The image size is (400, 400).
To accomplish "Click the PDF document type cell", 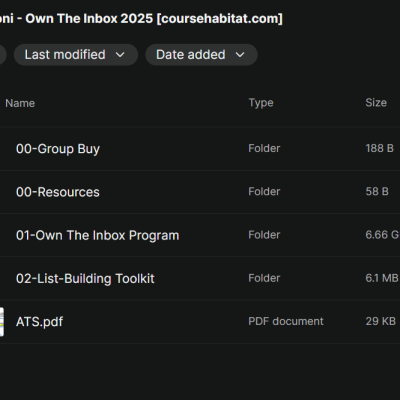I will click(286, 321).
